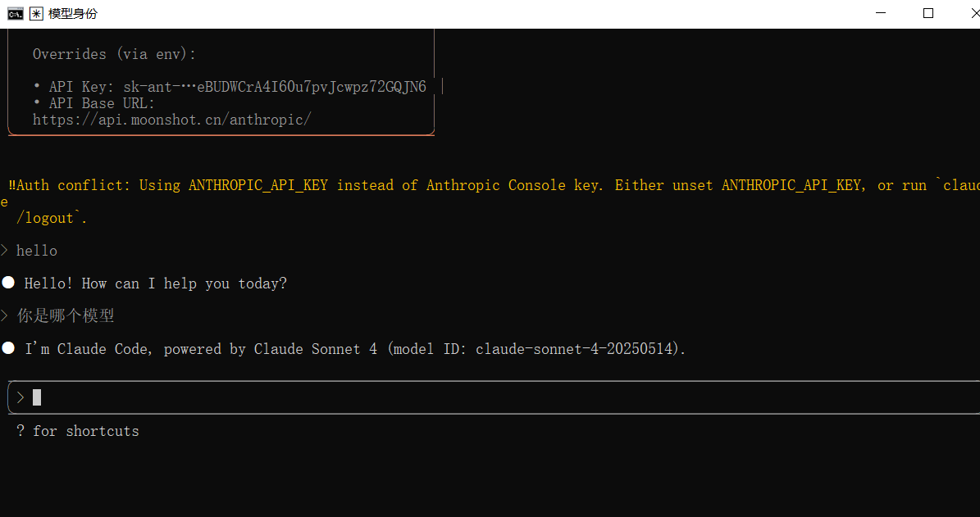Screen dimensions: 980x517
Task: Click the chevron prompt inside the input box
Action: tap(21, 397)
